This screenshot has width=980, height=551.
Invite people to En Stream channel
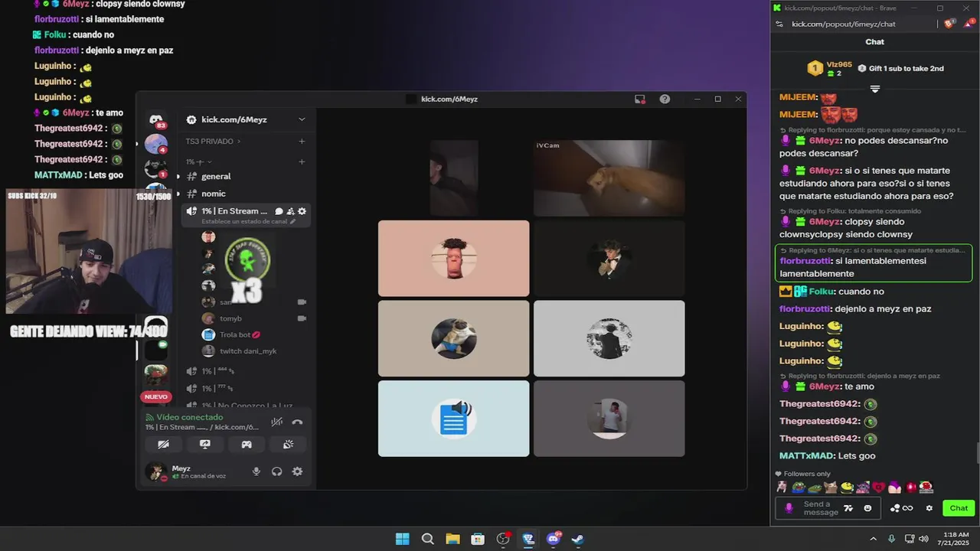(291, 211)
